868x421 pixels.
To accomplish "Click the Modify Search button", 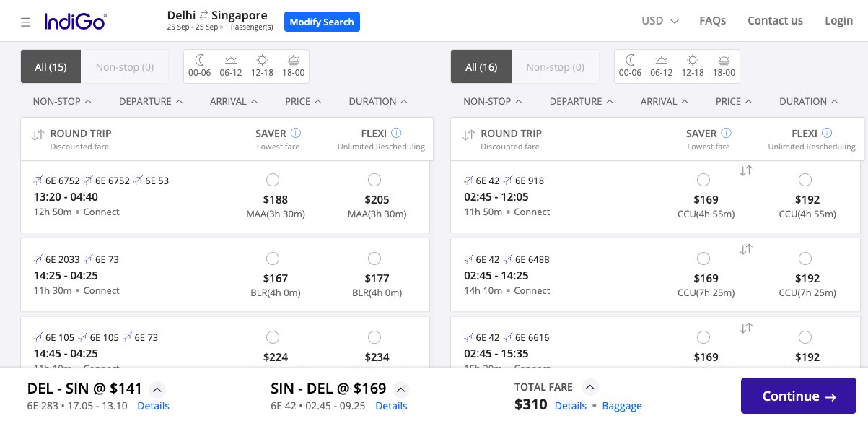I will (x=322, y=22).
